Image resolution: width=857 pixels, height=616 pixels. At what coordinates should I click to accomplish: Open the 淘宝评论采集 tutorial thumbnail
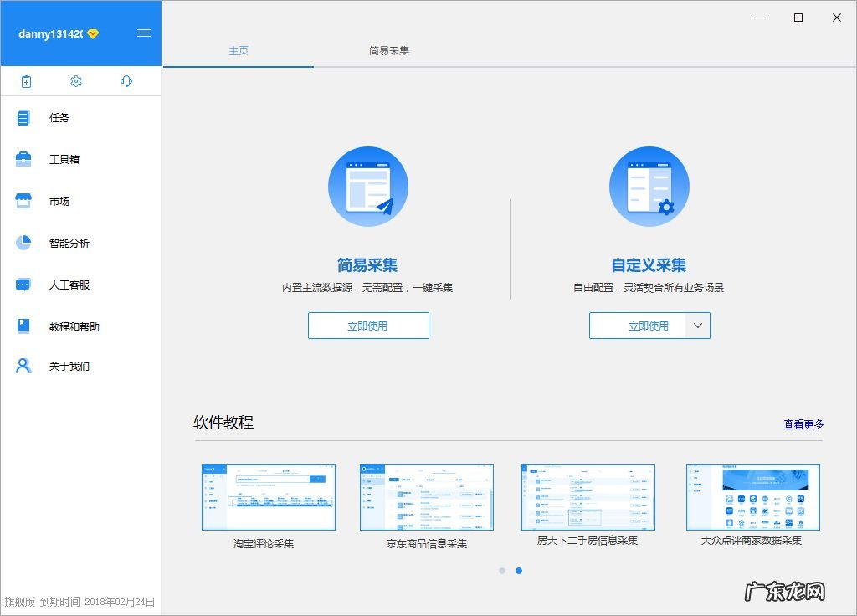pos(268,497)
